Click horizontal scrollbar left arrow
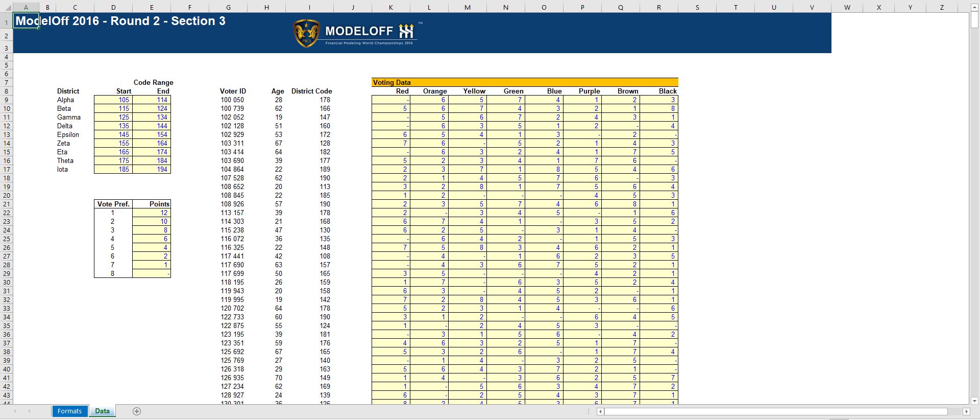Screen dimensions: 980x420 (601, 411)
